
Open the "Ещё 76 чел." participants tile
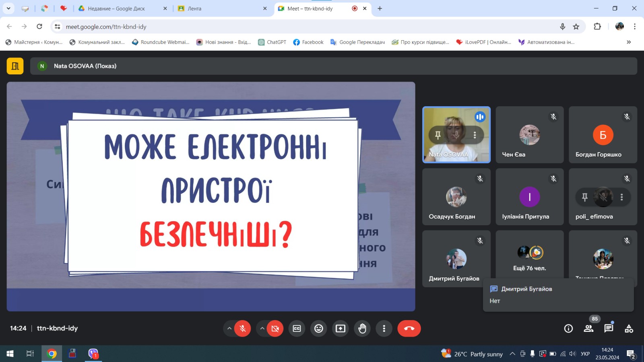coord(529,258)
